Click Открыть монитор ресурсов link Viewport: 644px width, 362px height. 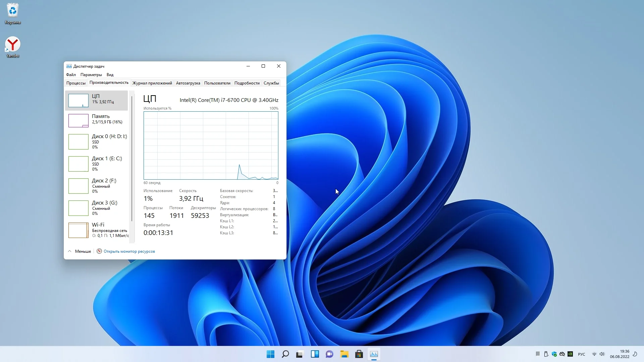click(129, 251)
